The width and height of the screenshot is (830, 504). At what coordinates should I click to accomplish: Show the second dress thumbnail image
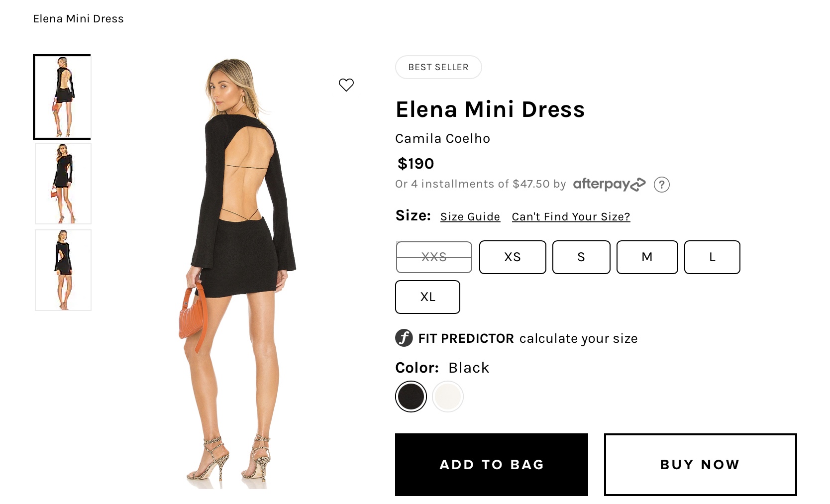pos(63,184)
